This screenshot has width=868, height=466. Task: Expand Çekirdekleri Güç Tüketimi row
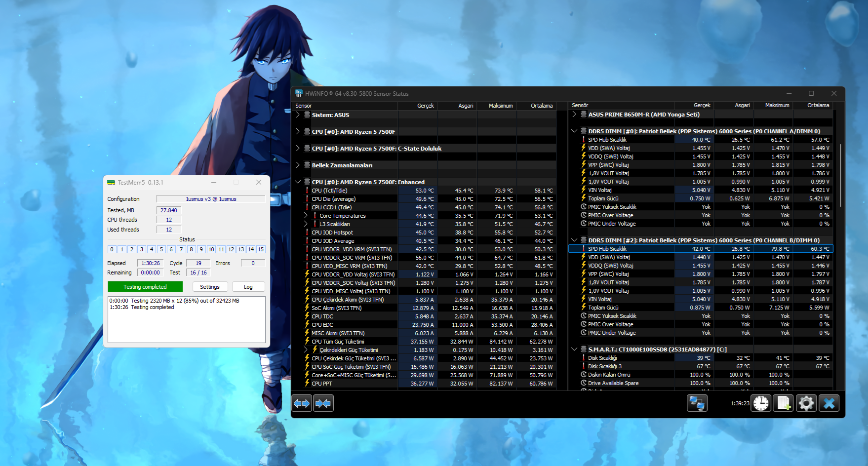click(x=306, y=349)
